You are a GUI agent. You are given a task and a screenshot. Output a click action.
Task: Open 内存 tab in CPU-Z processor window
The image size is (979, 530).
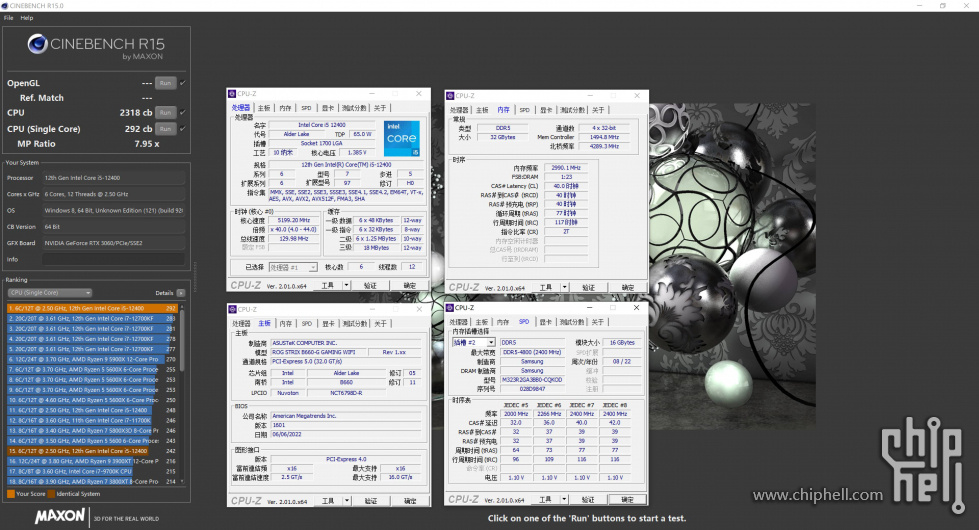285,108
